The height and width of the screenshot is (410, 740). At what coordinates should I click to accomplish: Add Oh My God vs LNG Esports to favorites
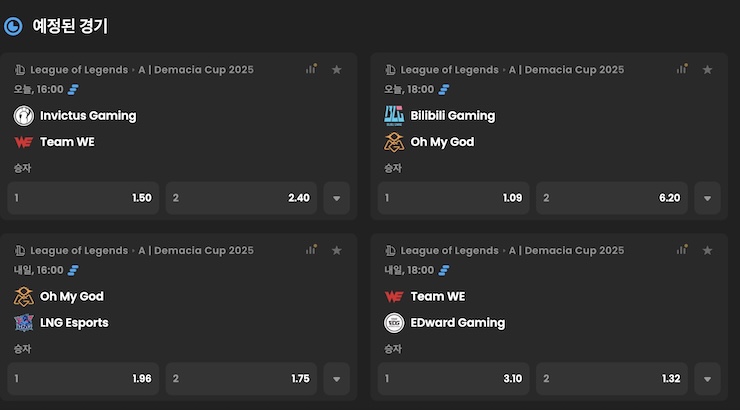click(x=337, y=250)
